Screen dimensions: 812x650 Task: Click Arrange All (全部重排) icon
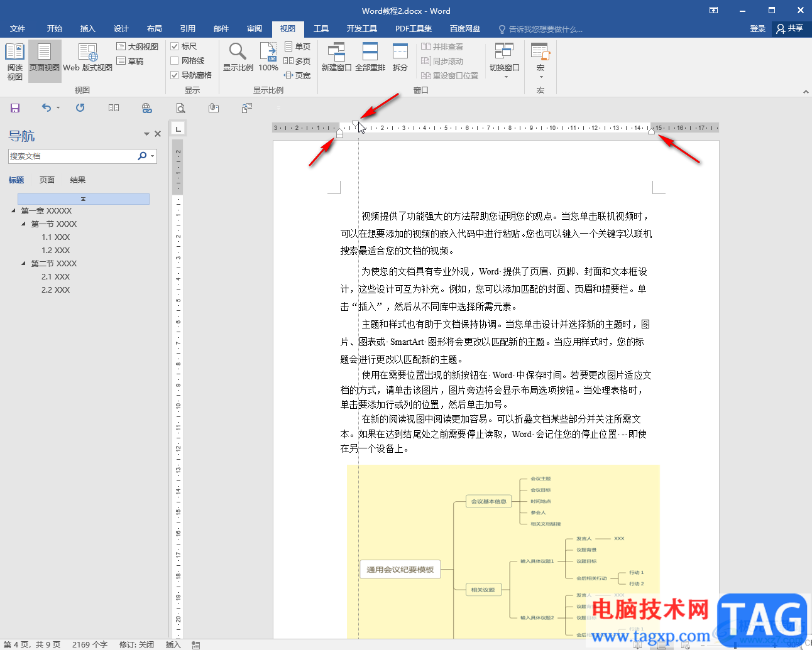tap(370, 58)
